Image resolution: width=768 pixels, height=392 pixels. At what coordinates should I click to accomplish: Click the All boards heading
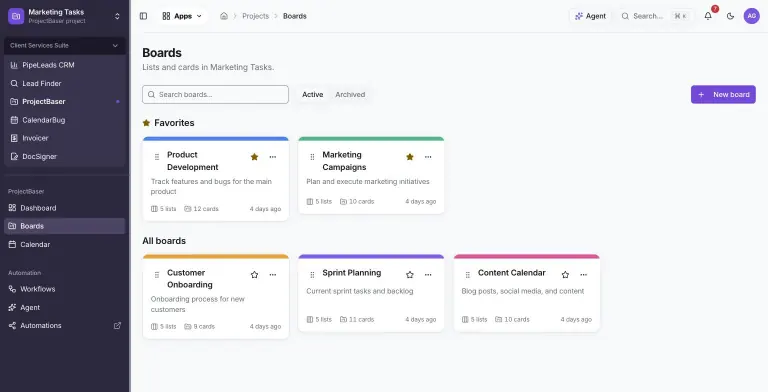(164, 241)
